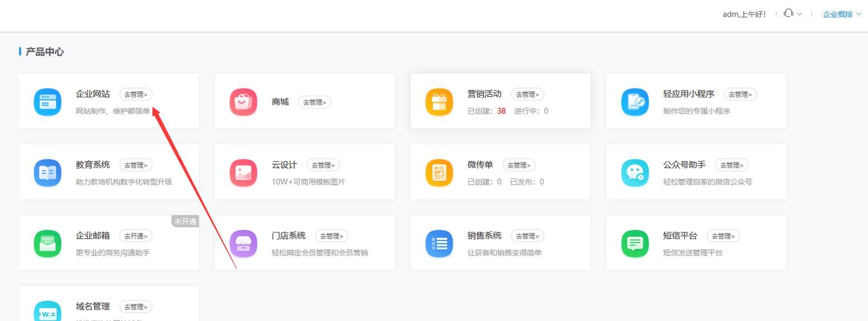Click the 轻松管理自家的微信公众号 description
Viewport: 868px width, 321px height.
tap(708, 181)
